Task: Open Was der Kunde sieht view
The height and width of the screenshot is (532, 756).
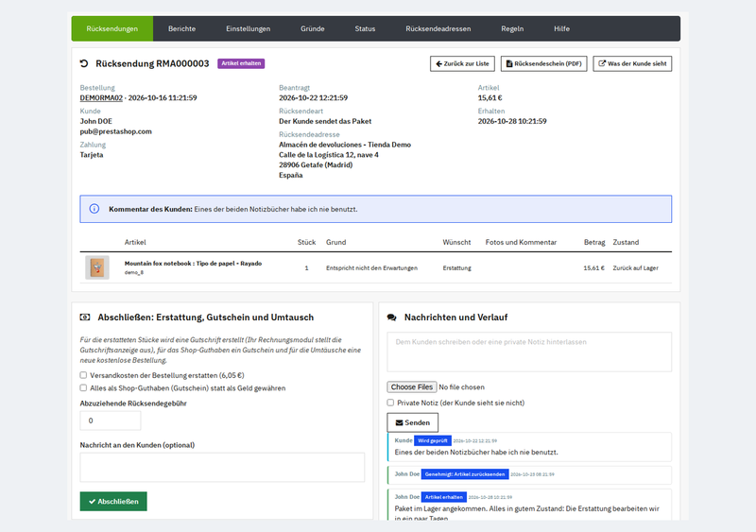Action: (x=632, y=63)
